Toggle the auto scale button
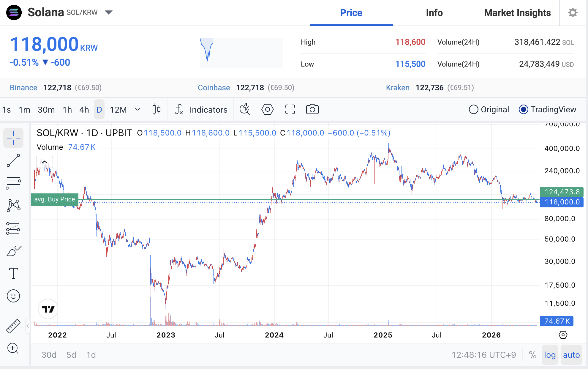 click(571, 355)
